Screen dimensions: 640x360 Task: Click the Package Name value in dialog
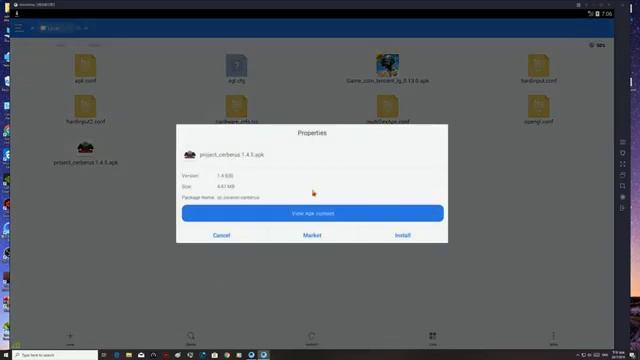[x=238, y=198]
